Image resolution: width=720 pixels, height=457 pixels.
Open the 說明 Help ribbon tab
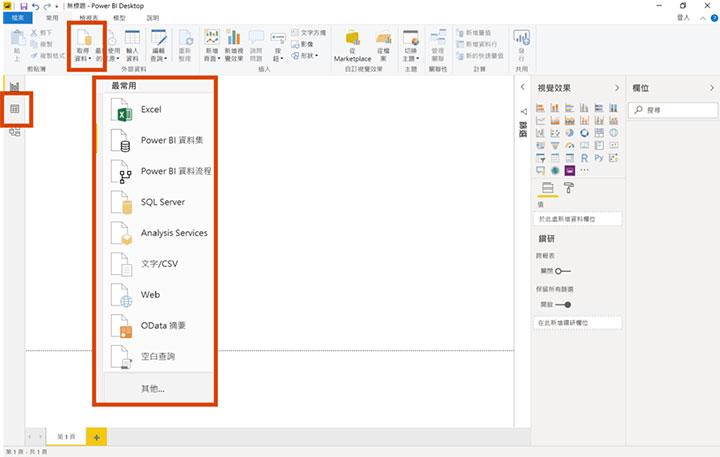(x=152, y=18)
